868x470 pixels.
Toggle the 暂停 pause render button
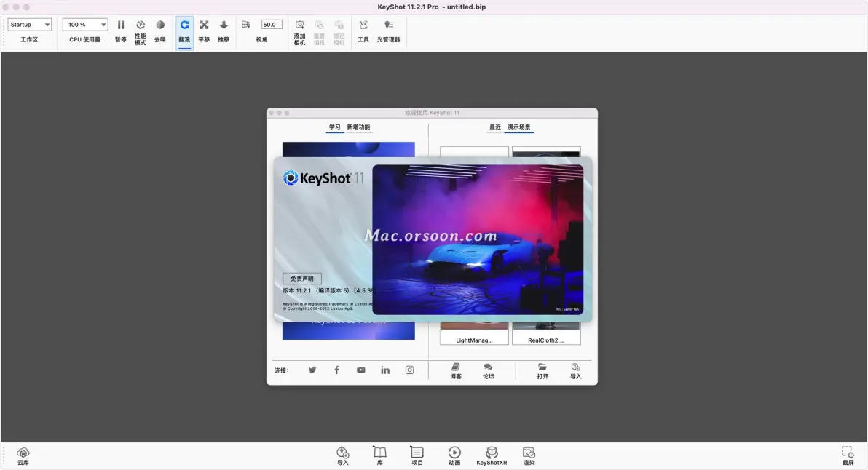pyautogui.click(x=121, y=31)
